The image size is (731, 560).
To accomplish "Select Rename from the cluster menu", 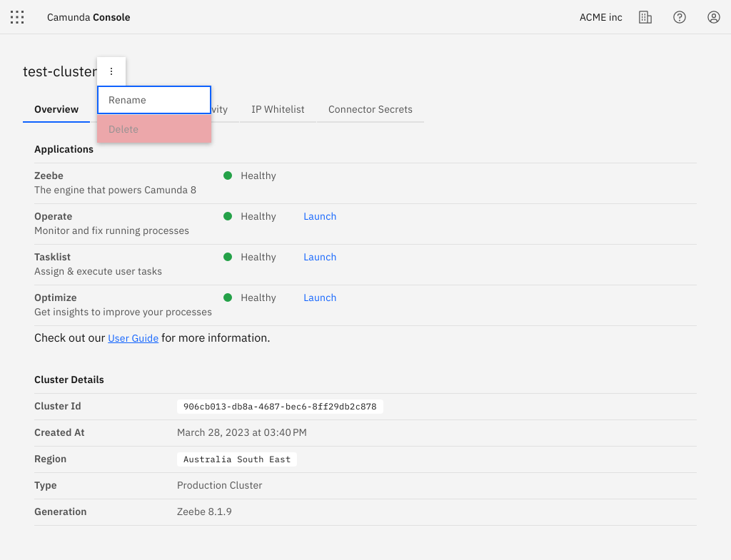I will coord(153,100).
